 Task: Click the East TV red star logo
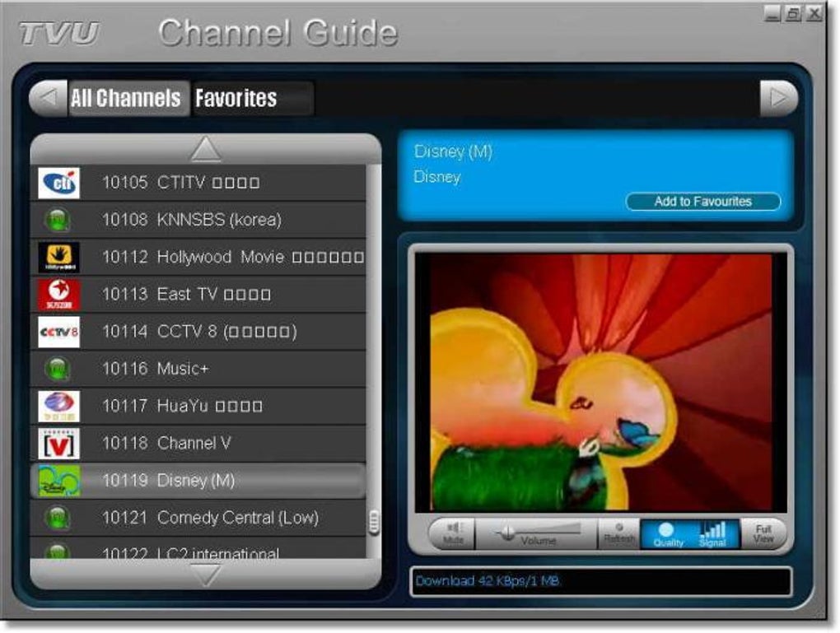click(59, 295)
